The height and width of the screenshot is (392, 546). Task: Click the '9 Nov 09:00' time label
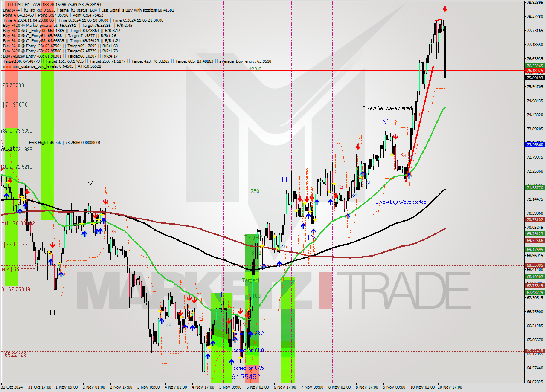point(394,388)
